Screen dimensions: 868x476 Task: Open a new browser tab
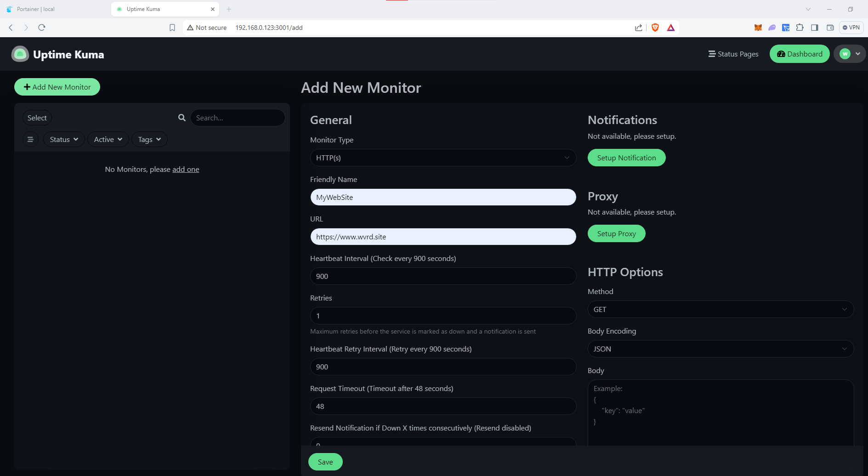tap(229, 9)
